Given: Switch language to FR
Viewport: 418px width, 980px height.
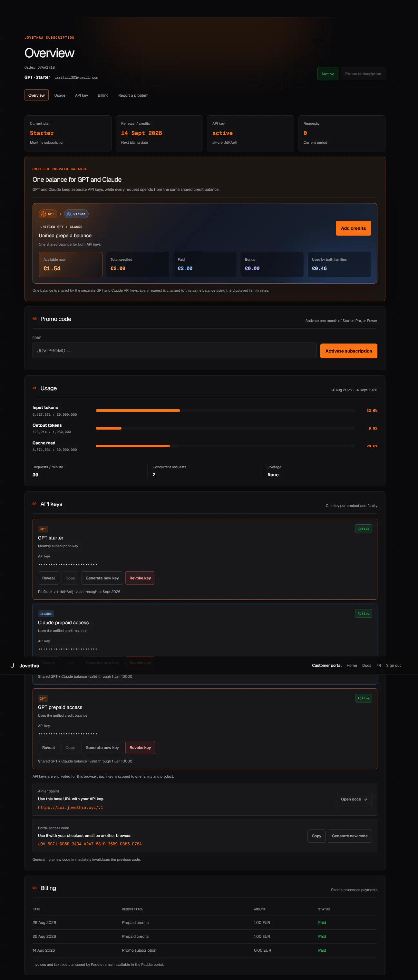Looking at the screenshot, I should 378,665.
